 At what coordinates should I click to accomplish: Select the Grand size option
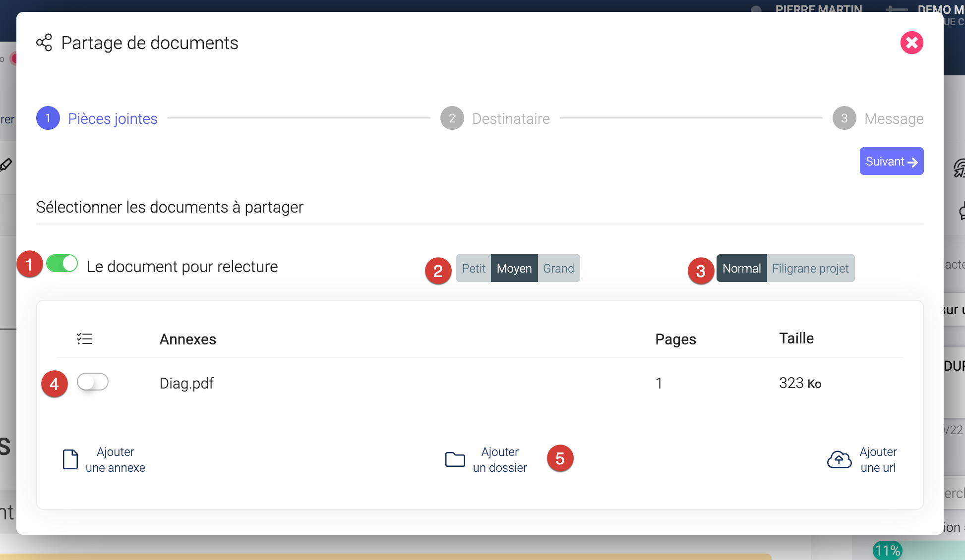(558, 269)
